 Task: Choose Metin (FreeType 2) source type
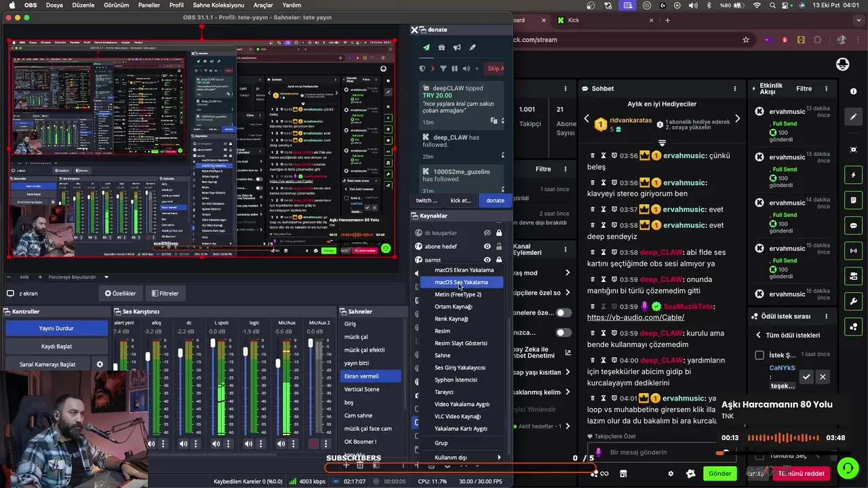click(x=458, y=294)
